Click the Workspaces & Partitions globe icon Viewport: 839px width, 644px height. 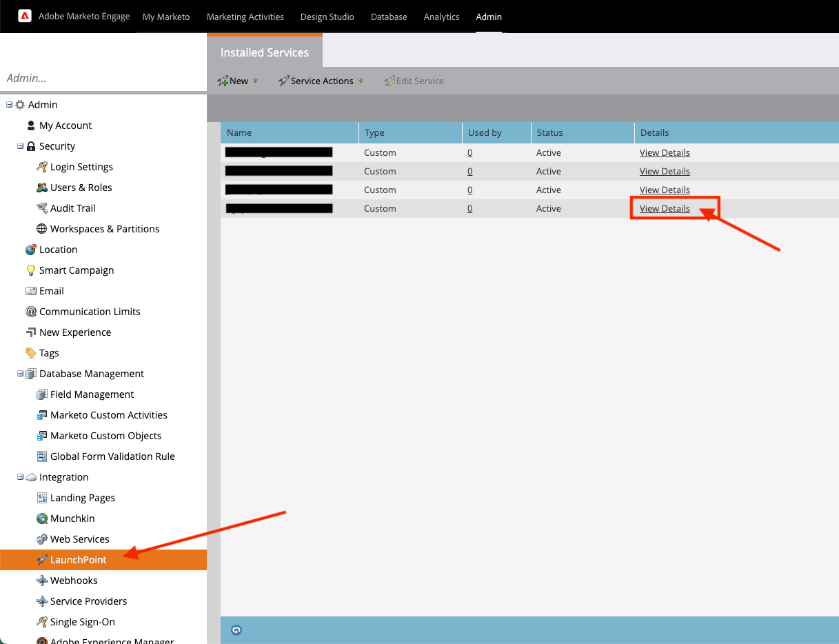coord(42,229)
